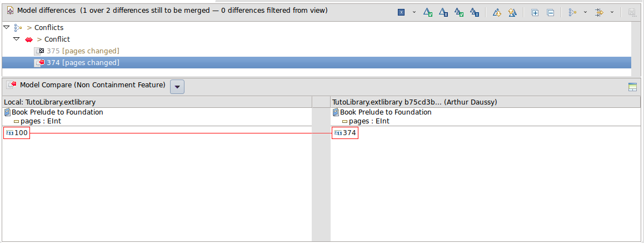Open the merge mode dropdown arrow

tap(414, 12)
